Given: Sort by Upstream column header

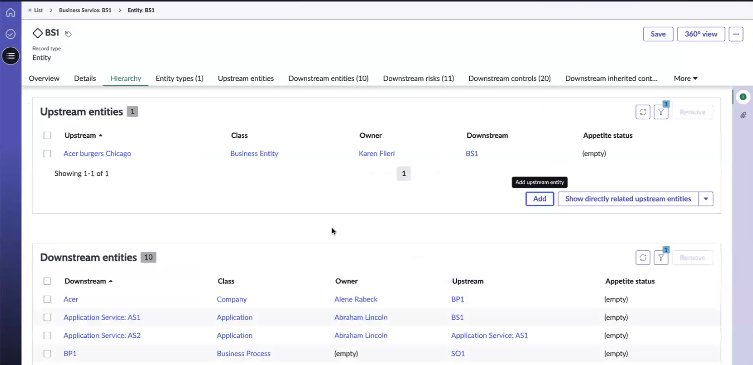Looking at the screenshot, I should pos(83,135).
